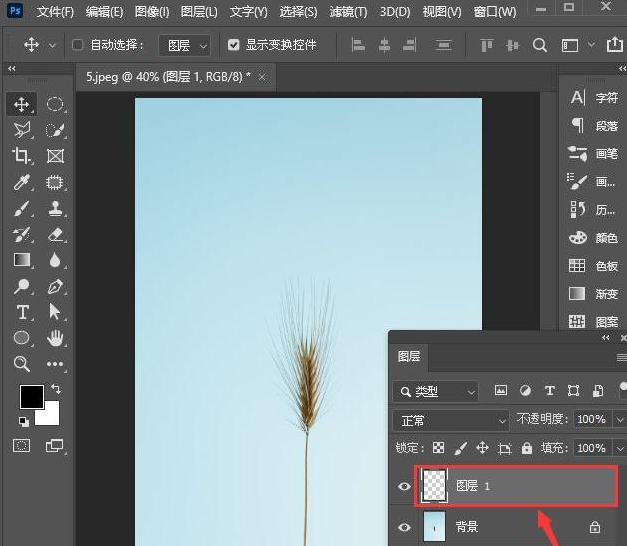
Task: Click the black foreground color swatch
Action: (31, 396)
